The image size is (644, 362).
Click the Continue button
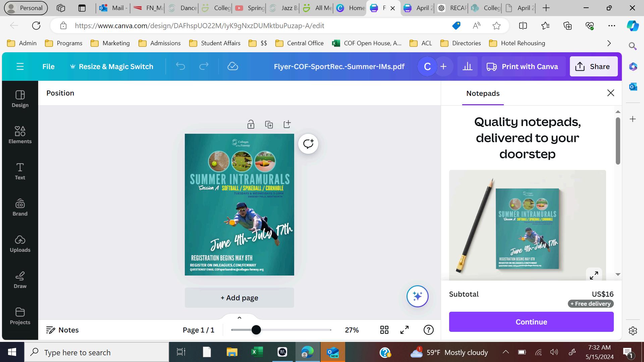tap(531, 322)
